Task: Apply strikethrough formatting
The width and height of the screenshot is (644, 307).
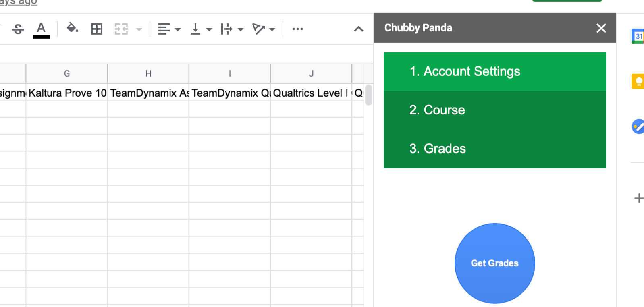Action: 18,29
